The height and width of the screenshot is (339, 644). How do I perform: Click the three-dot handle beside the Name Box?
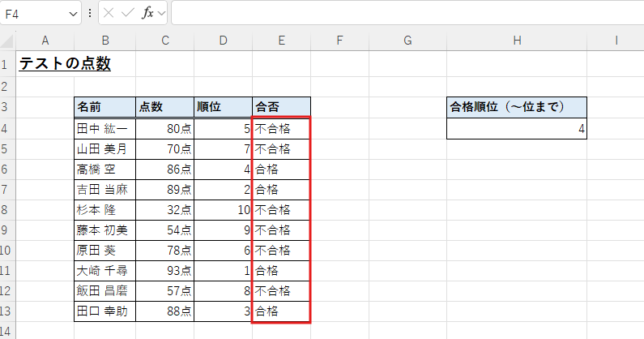pos(90,14)
